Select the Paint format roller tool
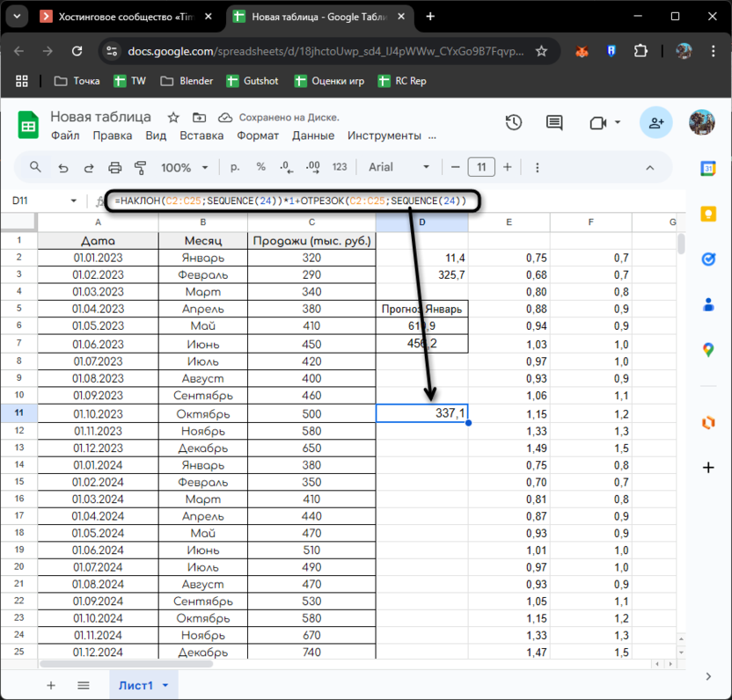This screenshot has width=732, height=700. [x=140, y=167]
